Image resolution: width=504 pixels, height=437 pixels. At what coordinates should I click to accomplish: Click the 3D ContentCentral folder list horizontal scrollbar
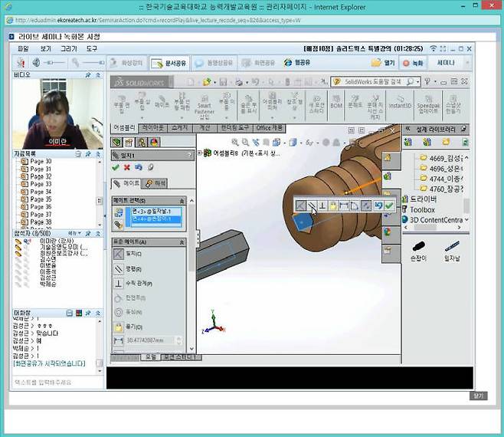tap(433, 228)
